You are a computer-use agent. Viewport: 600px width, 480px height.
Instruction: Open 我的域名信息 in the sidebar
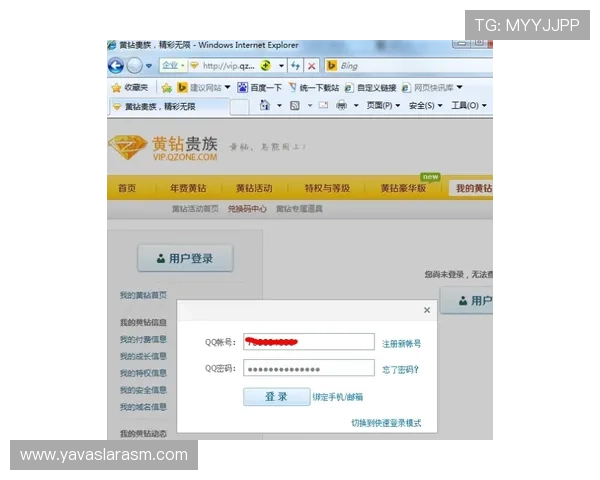point(143,407)
